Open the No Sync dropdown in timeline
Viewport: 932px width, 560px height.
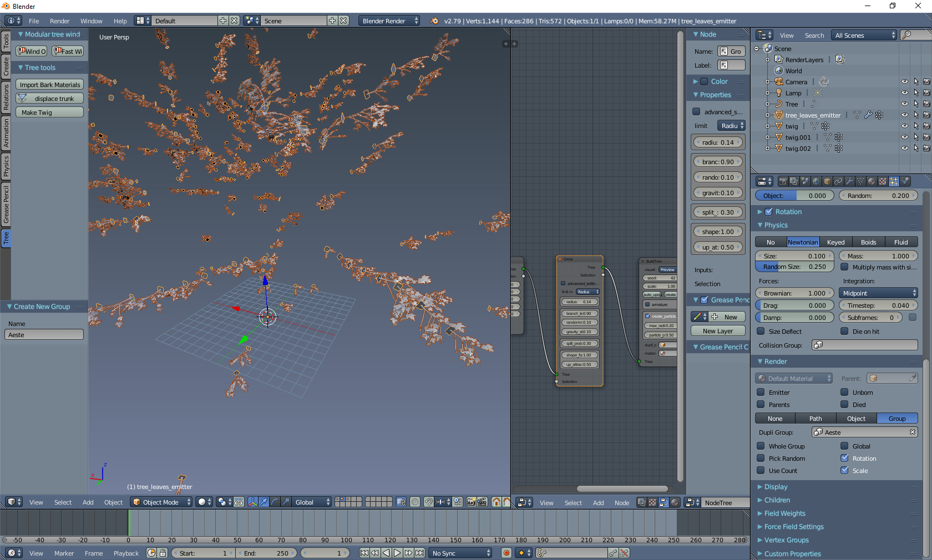[x=460, y=553]
